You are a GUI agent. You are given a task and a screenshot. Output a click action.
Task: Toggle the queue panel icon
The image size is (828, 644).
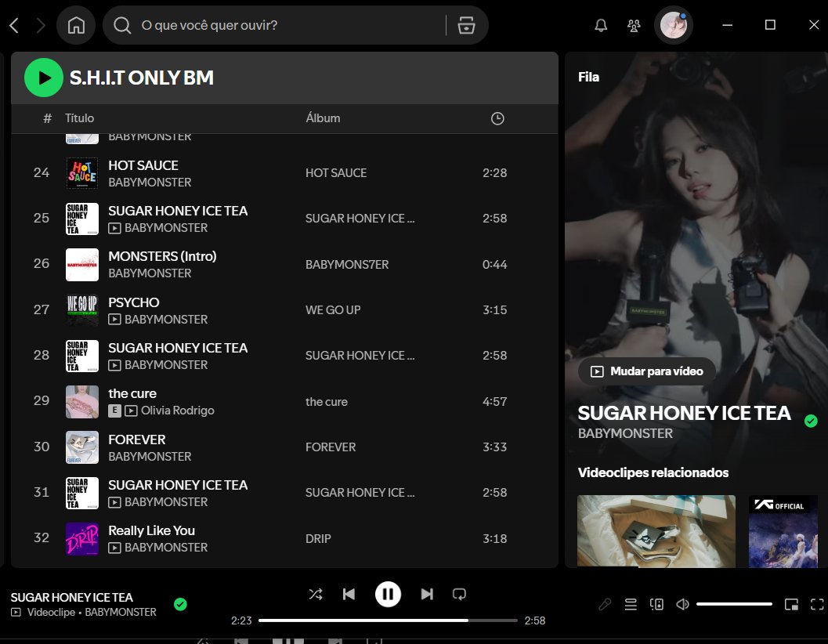(x=631, y=604)
